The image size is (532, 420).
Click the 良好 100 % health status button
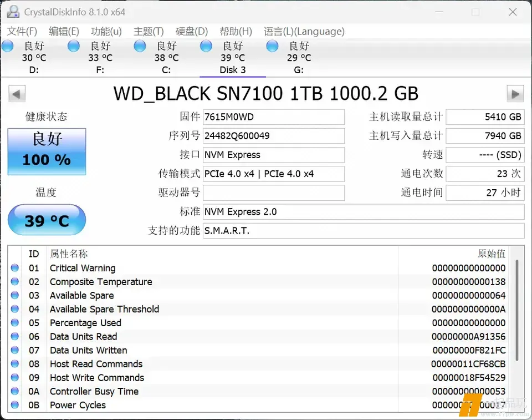click(47, 151)
